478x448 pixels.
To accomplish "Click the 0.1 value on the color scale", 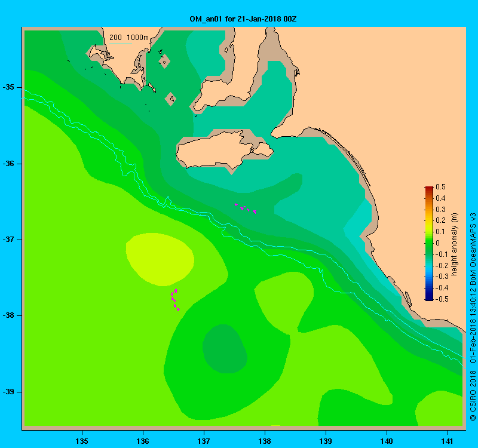I will click(x=440, y=232).
